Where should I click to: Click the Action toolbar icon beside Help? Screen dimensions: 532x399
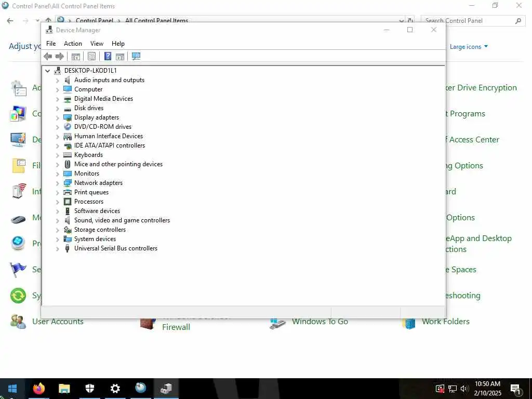click(x=120, y=56)
